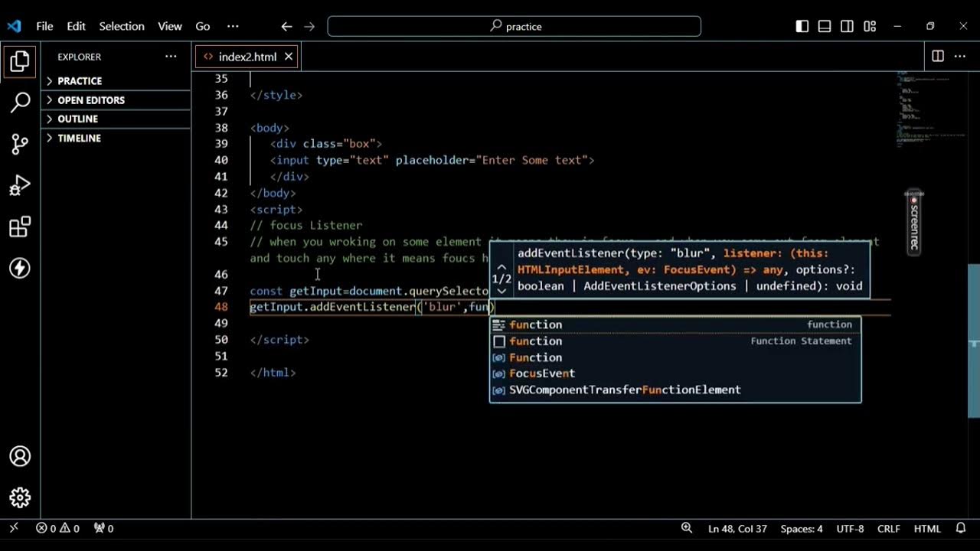This screenshot has width=980, height=551.
Task: Click the '// focus Listener' comment
Action: click(x=306, y=225)
